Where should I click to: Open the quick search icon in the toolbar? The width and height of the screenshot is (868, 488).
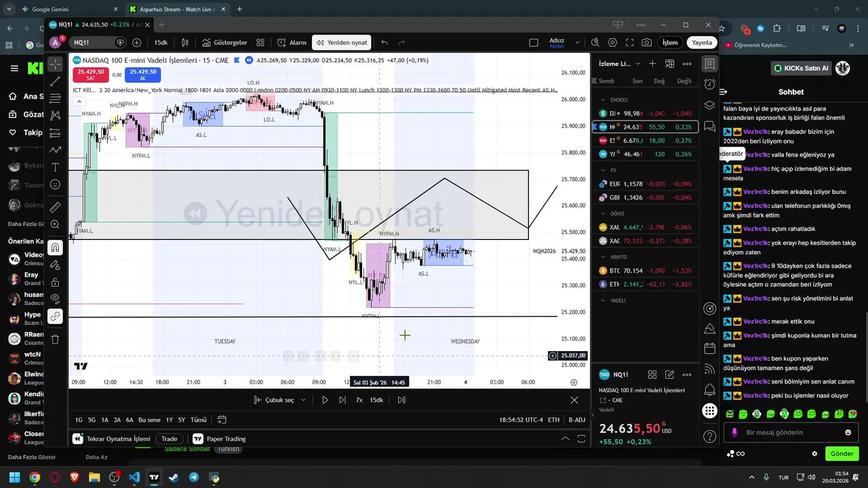click(x=595, y=42)
